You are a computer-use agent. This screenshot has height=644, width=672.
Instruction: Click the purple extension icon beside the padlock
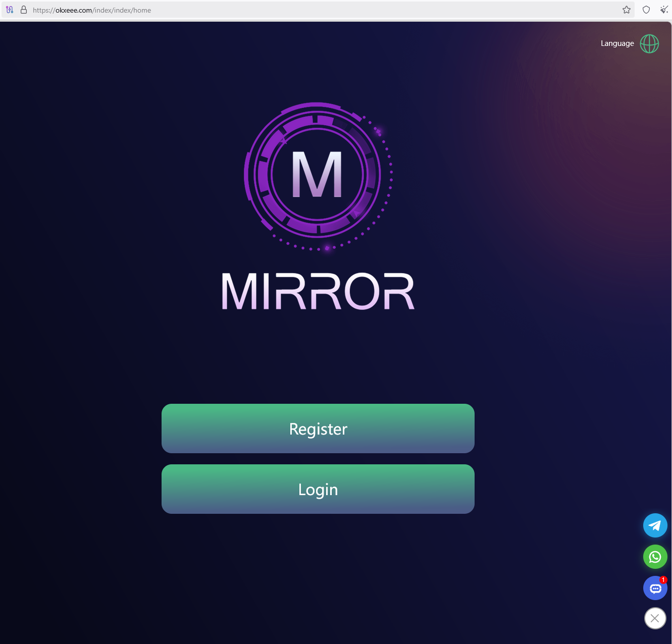pos(10,10)
